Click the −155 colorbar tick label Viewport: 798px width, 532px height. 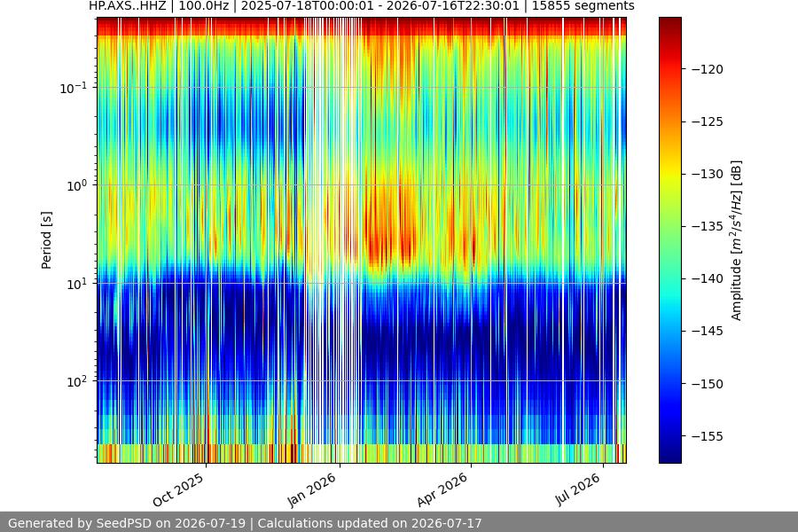point(708,436)
